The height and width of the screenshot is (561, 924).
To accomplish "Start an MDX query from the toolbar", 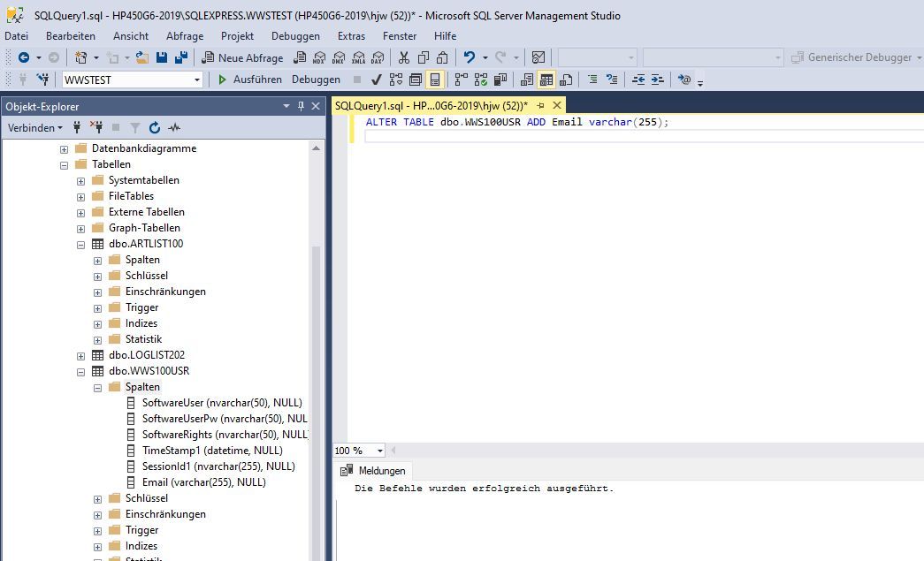I will [319, 57].
